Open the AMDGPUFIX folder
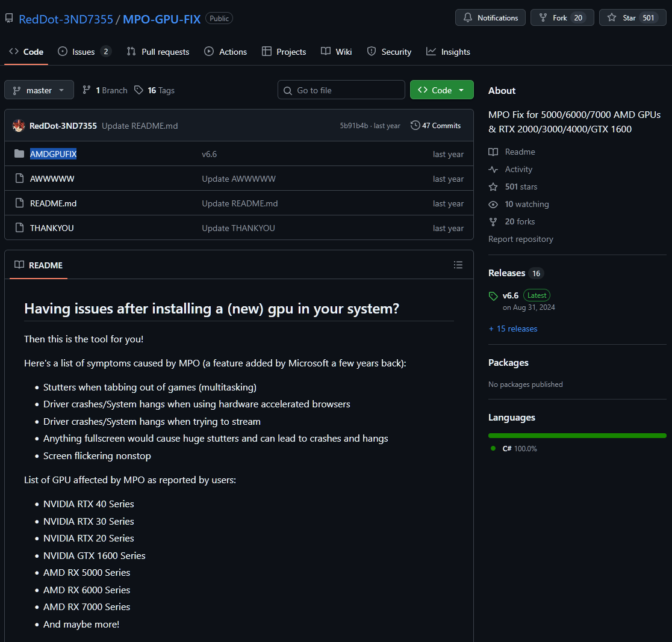 tap(53, 154)
